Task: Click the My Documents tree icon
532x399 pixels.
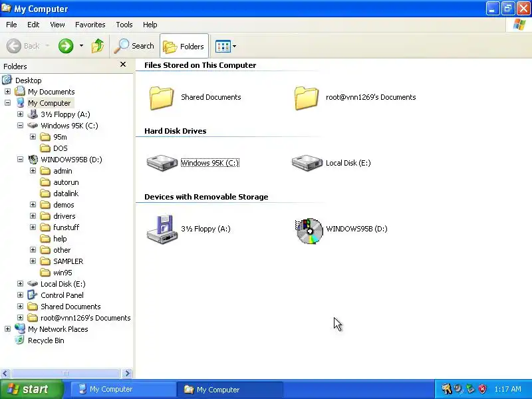Action: (20, 91)
